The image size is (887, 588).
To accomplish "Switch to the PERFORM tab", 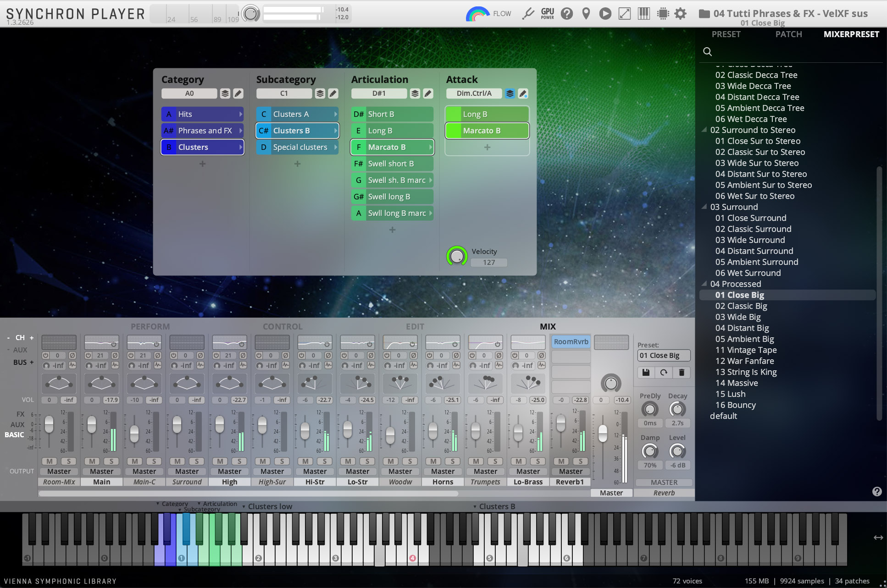I will (150, 326).
